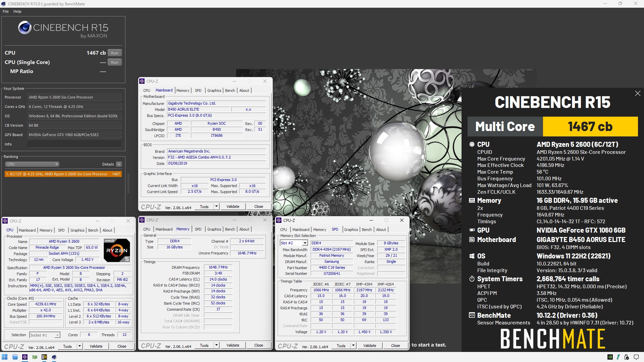Image resolution: width=644 pixels, height=362 pixels.
Task: Click the B450 AORUS ELITE model field
Action: [199, 109]
